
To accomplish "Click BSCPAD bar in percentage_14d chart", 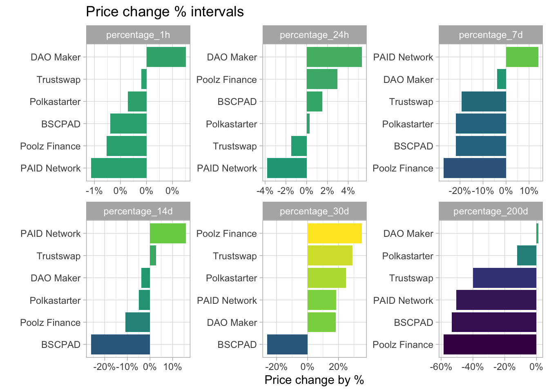I will [121, 345].
